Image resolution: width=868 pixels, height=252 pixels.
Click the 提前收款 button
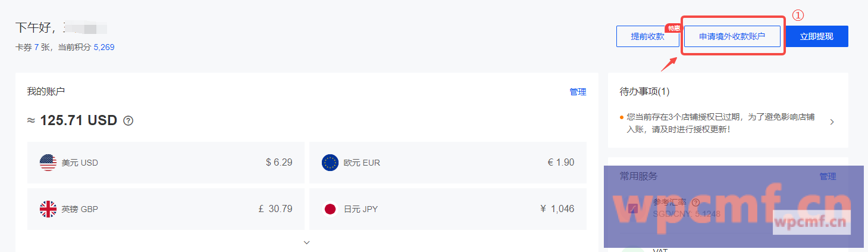tap(647, 36)
